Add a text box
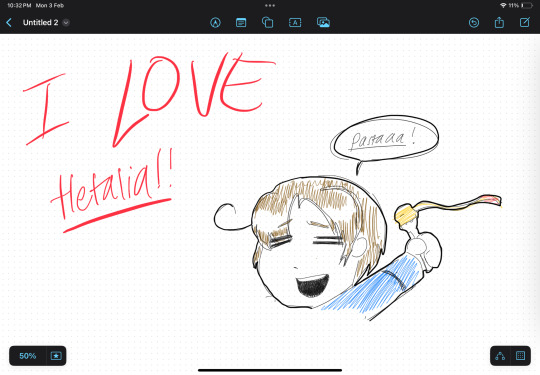540x375 pixels. tap(295, 23)
